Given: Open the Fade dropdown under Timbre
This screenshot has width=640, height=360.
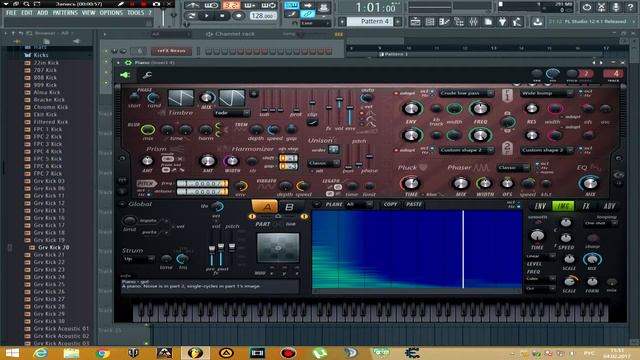Looking at the screenshot, I should [x=232, y=113].
